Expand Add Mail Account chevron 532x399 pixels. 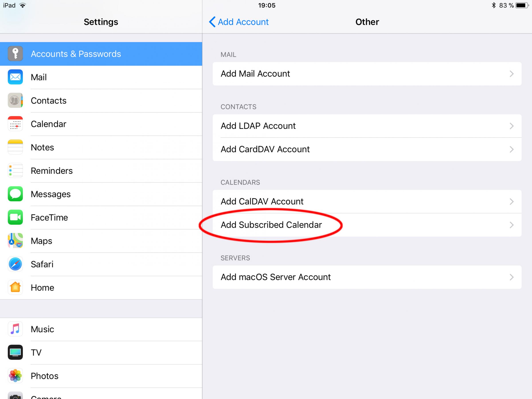pyautogui.click(x=511, y=74)
